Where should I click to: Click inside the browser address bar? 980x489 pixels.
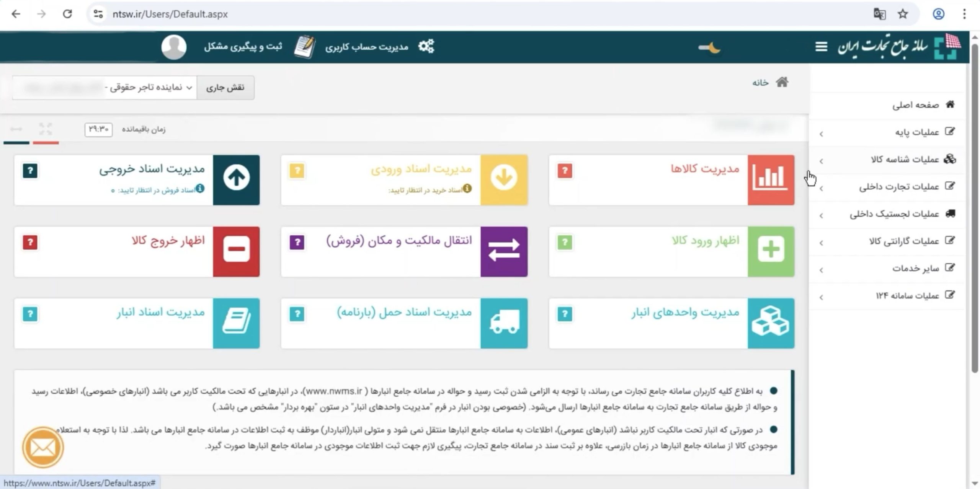[x=172, y=14]
